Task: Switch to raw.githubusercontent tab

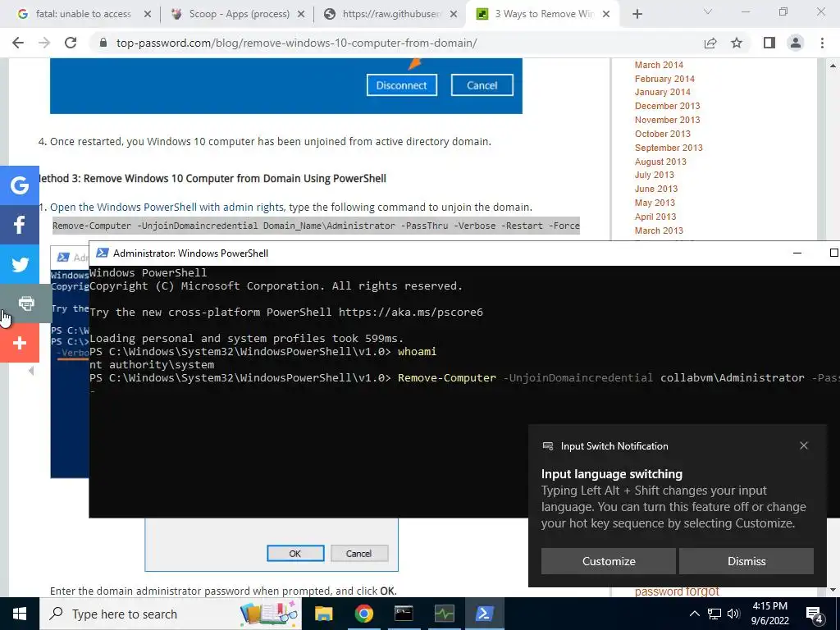Action: coord(391,14)
